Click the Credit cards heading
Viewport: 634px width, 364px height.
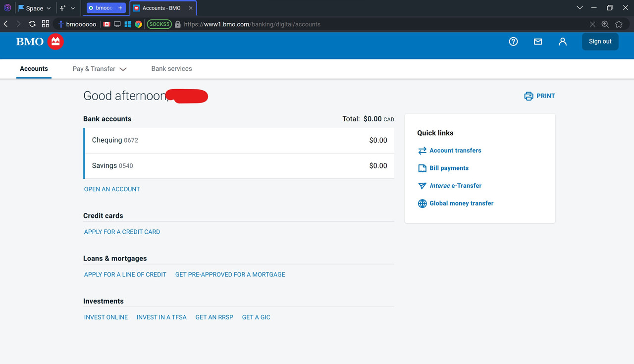(103, 216)
